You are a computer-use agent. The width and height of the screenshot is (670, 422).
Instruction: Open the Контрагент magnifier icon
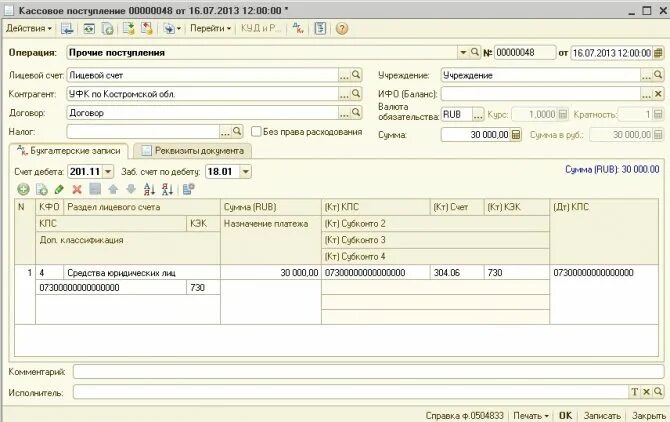point(356,94)
